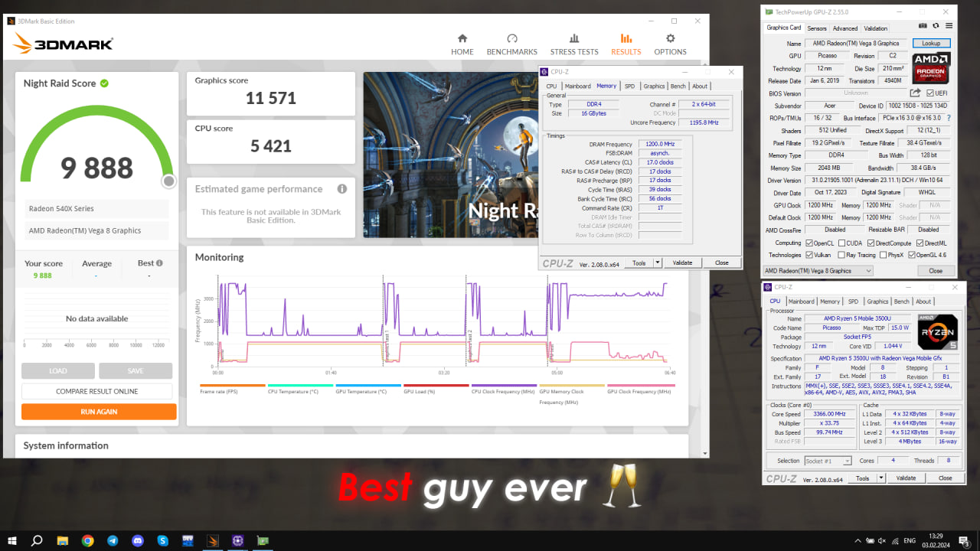Open Discord from the taskbar
Image resolution: width=980 pixels, height=551 pixels.
click(138, 540)
